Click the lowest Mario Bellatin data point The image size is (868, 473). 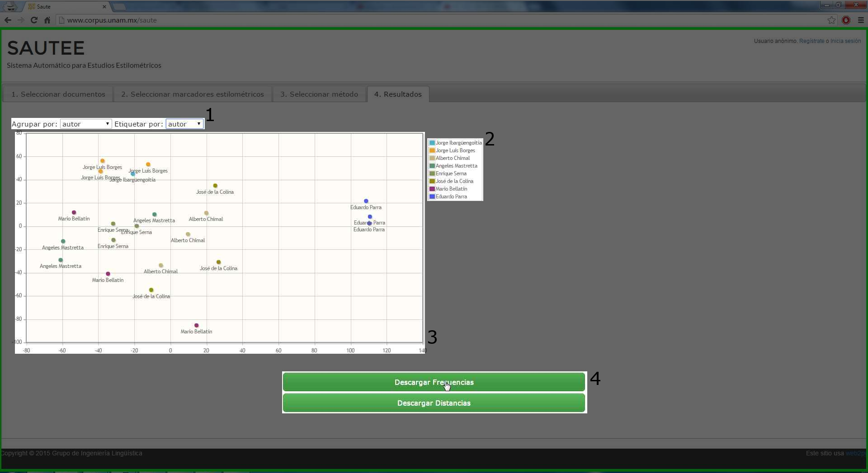(196, 325)
